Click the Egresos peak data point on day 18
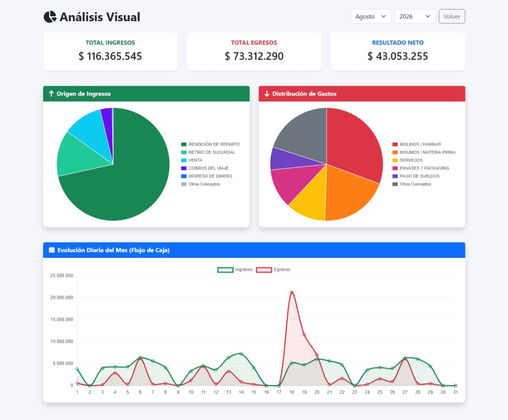Viewport: 508px width, 420px height. (x=292, y=293)
